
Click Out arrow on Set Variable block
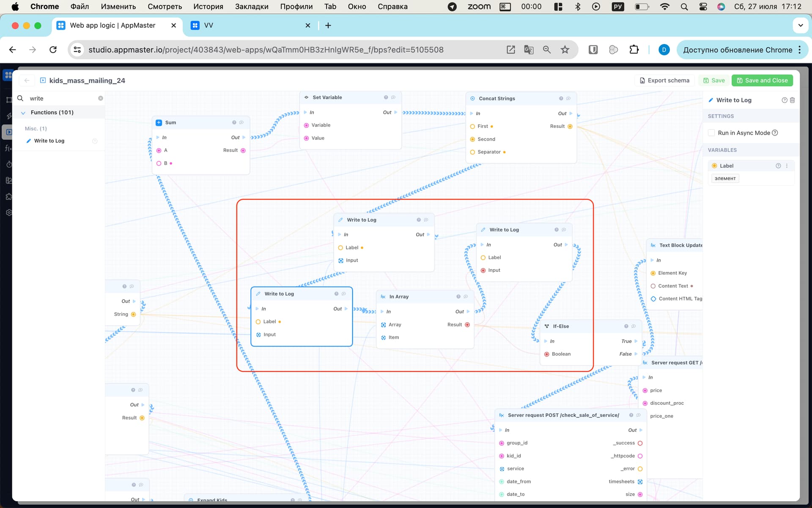395,112
